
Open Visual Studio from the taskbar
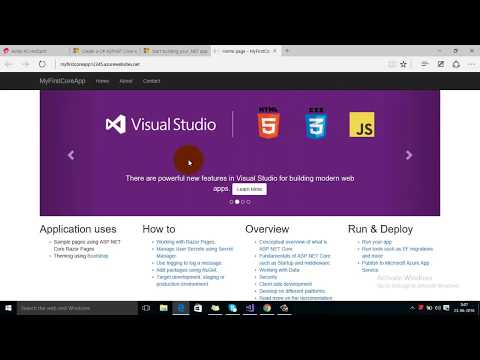tap(250, 308)
